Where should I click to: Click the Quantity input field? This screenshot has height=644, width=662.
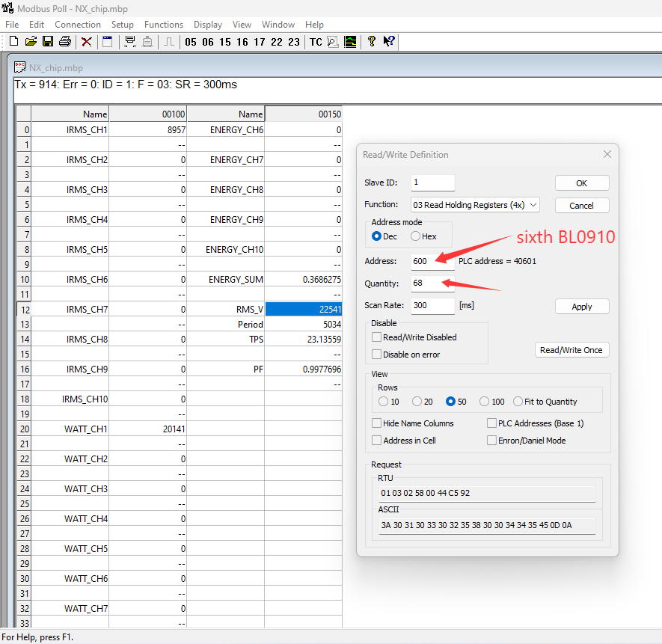click(x=432, y=283)
